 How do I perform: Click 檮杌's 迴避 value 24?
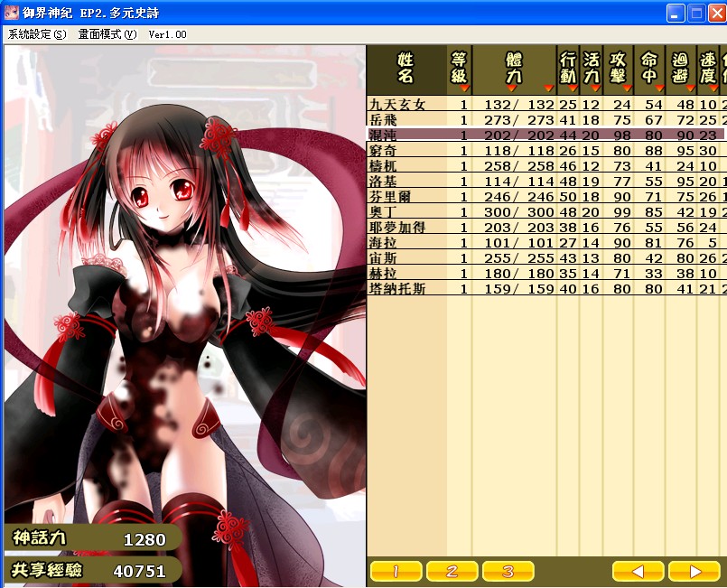[685, 166]
